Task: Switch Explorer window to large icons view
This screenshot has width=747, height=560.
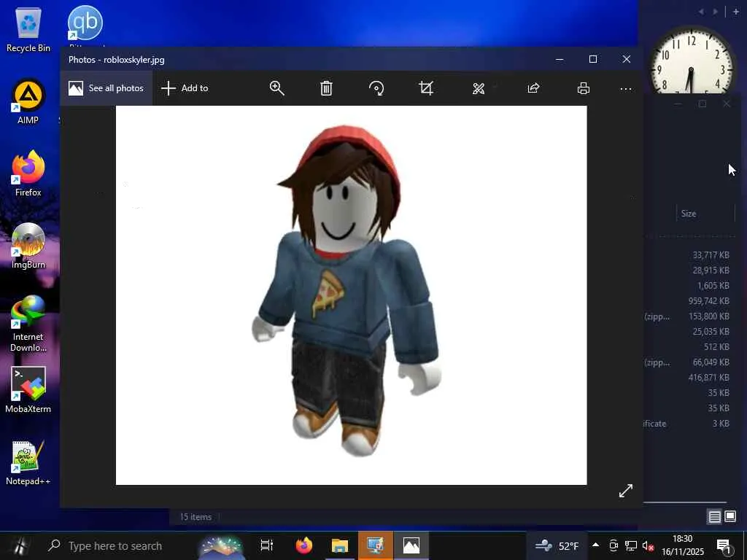Action: pyautogui.click(x=730, y=516)
